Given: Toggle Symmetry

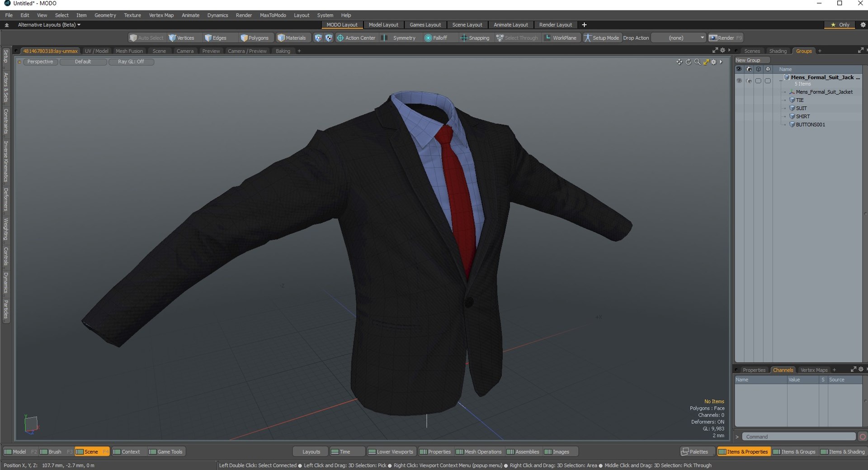Looking at the screenshot, I should 399,38.
